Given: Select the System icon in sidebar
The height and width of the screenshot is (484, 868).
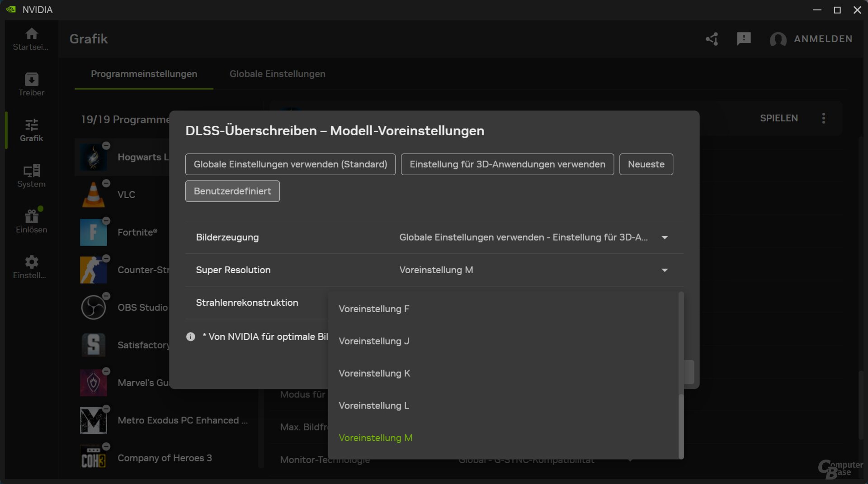Looking at the screenshot, I should (31, 176).
